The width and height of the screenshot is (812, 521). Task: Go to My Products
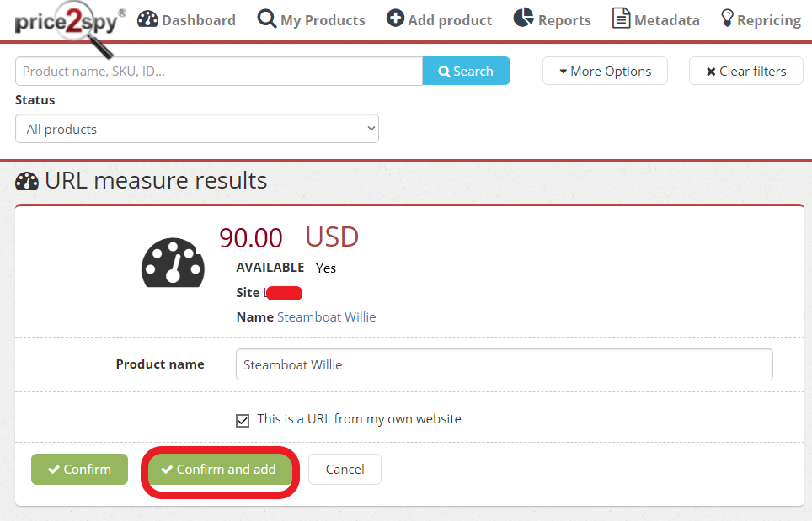tap(311, 19)
